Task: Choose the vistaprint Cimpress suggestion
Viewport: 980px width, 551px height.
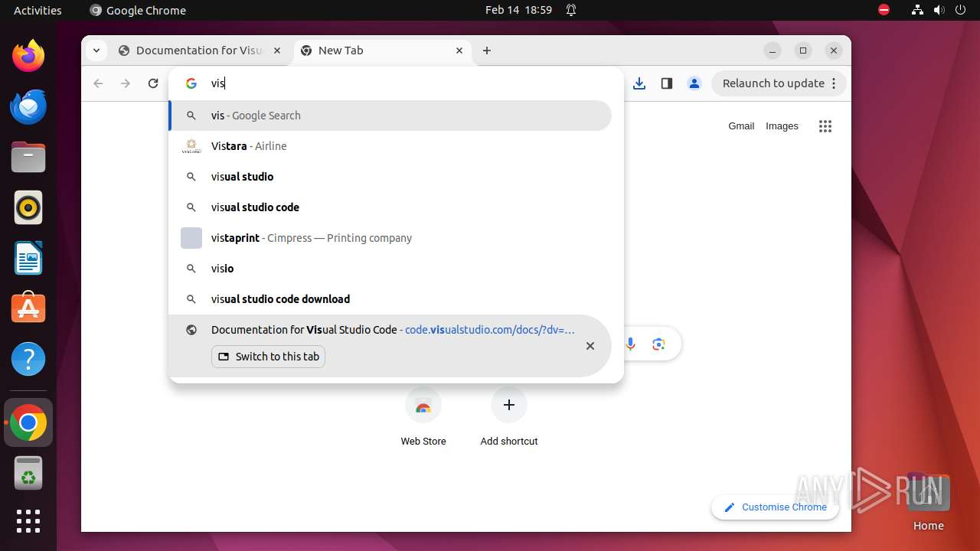Action: [390, 238]
